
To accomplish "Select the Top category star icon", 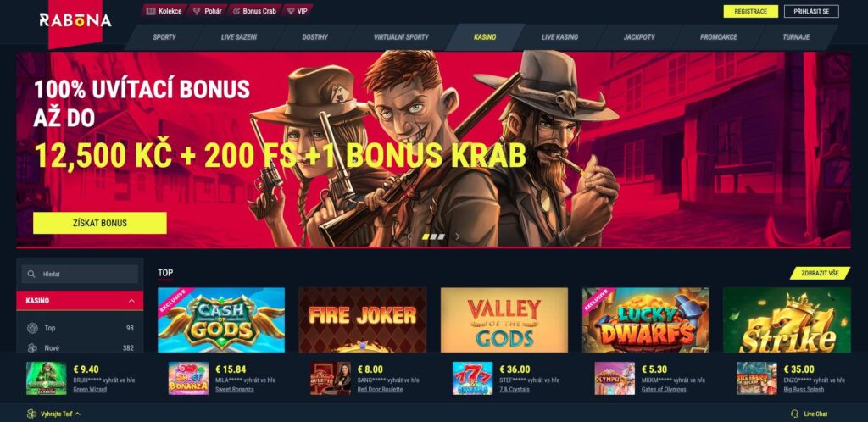I will (x=33, y=328).
